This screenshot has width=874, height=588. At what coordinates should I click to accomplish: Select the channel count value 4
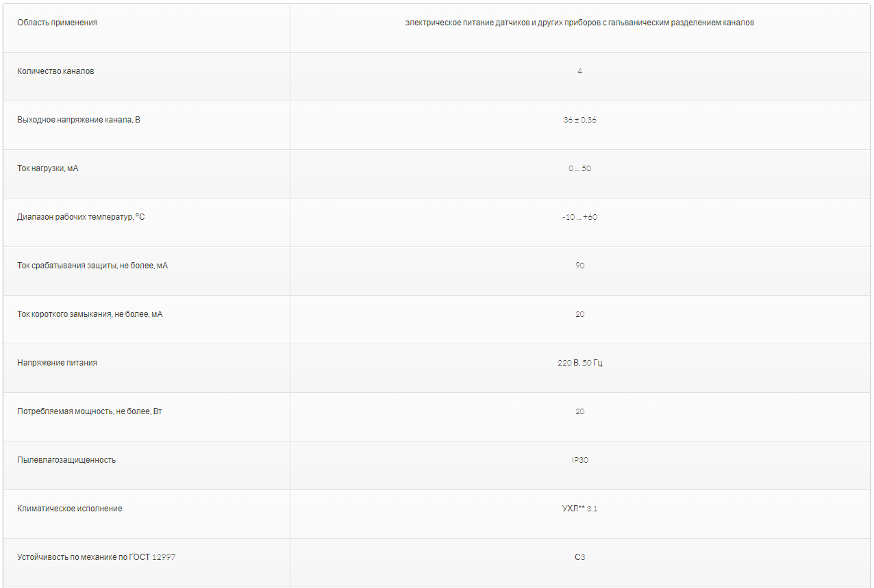click(x=579, y=71)
